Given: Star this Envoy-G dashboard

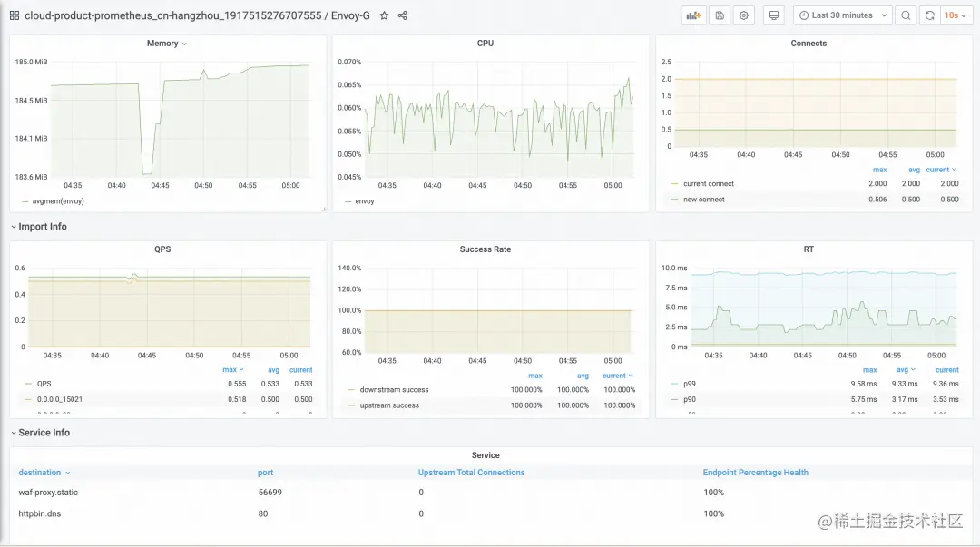Looking at the screenshot, I should click(x=385, y=15).
